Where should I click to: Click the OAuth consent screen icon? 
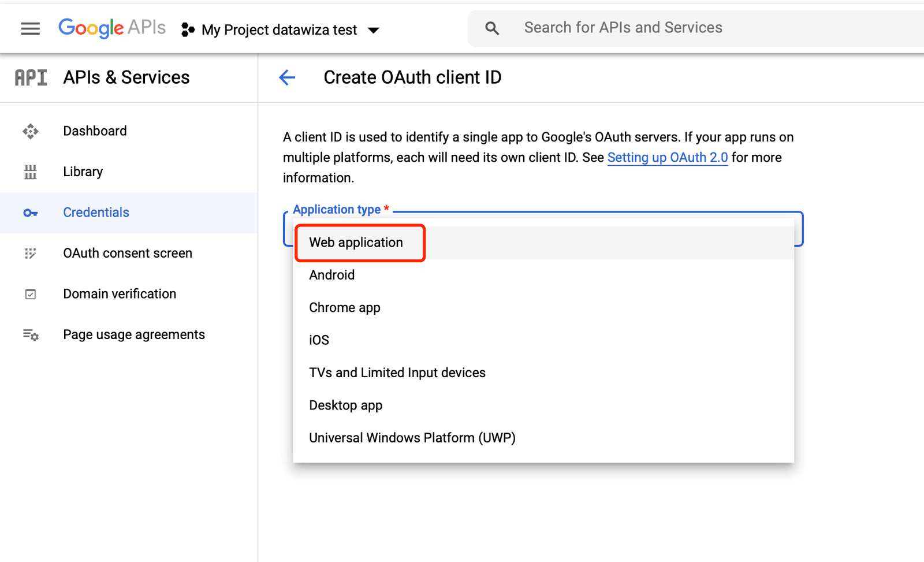click(31, 253)
